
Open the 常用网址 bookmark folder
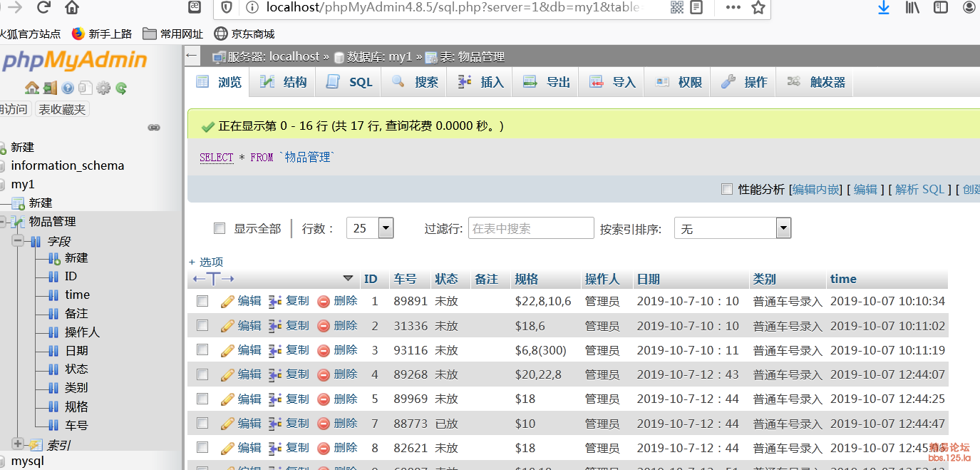pyautogui.click(x=173, y=34)
